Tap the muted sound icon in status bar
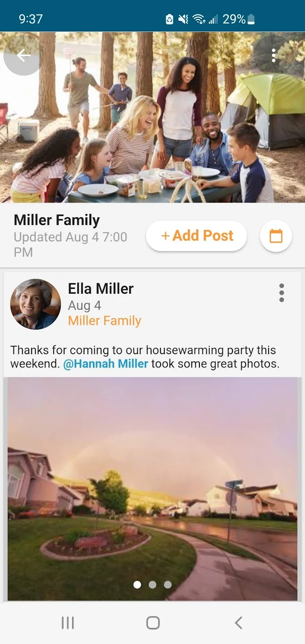The height and width of the screenshot is (644, 305). [183, 19]
